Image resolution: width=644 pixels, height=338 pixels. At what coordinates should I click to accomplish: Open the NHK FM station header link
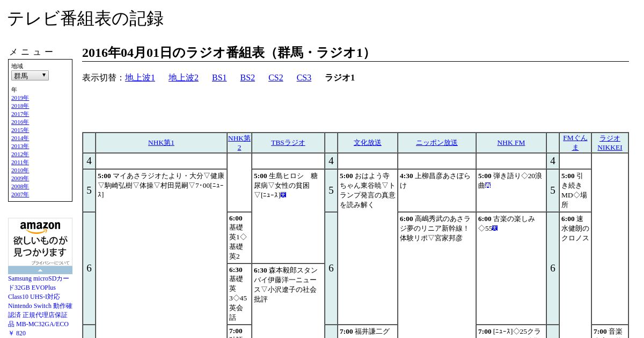pos(511,143)
